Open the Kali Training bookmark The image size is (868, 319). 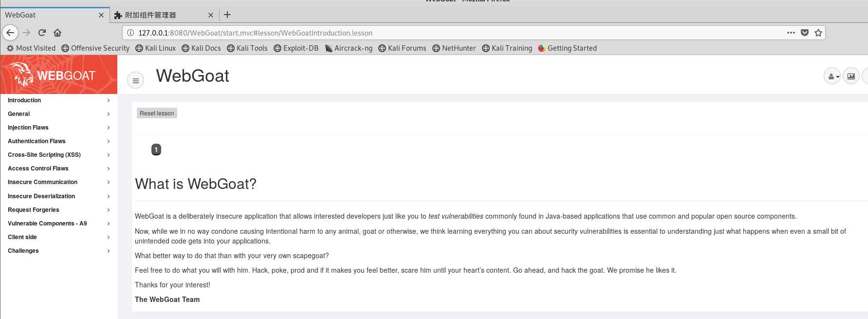(507, 48)
